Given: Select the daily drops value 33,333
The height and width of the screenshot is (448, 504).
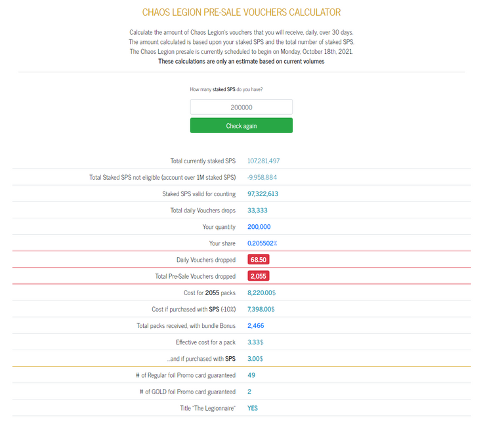Looking at the screenshot, I should point(257,210).
